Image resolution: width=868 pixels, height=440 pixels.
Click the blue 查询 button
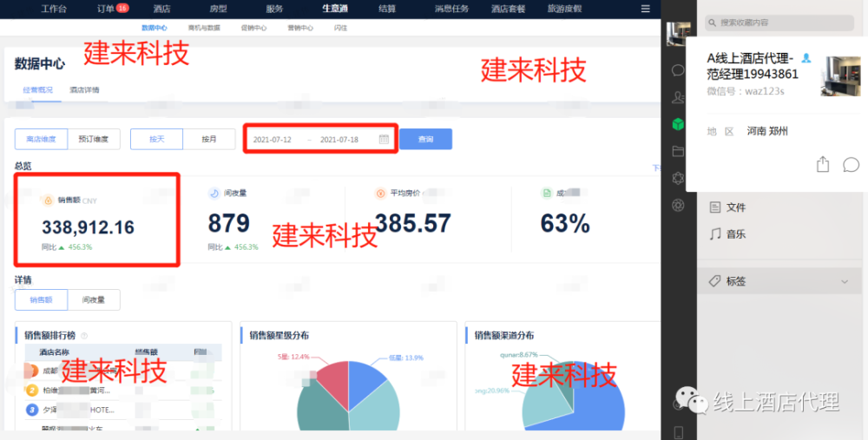tap(425, 139)
